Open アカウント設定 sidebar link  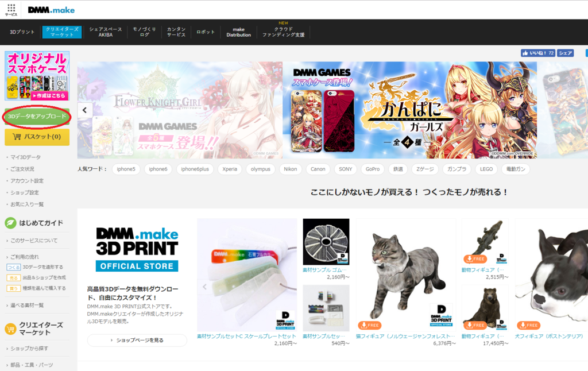coord(27,181)
